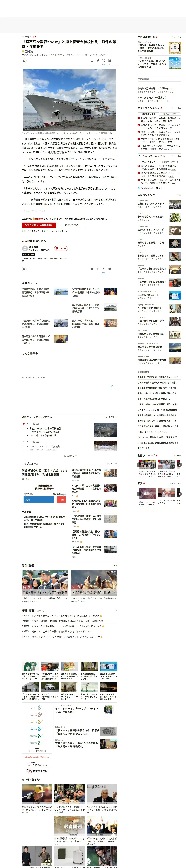
Task: Click previous arrow in 写真 carousel
Action: [x=139, y=494]
